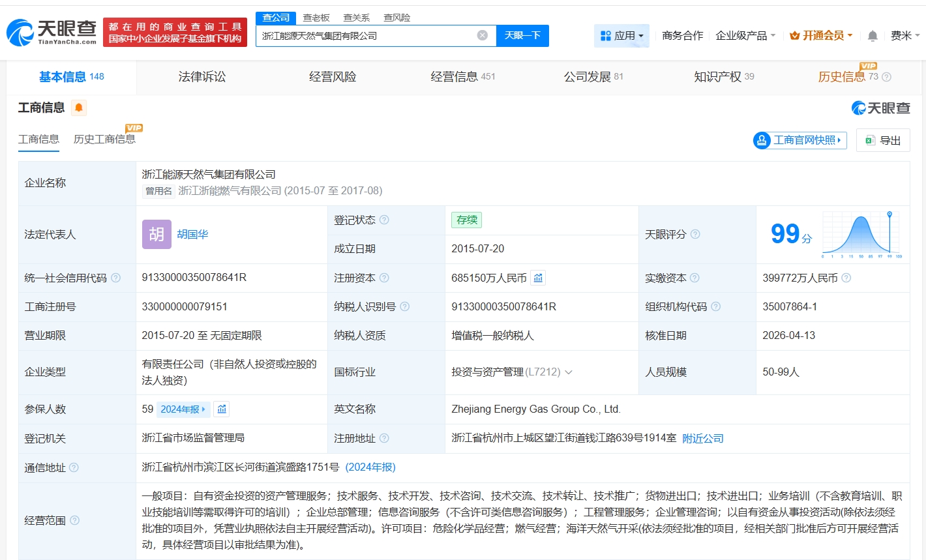Open the 开通会员 membership dropdown
The image size is (926, 560).
(x=821, y=36)
